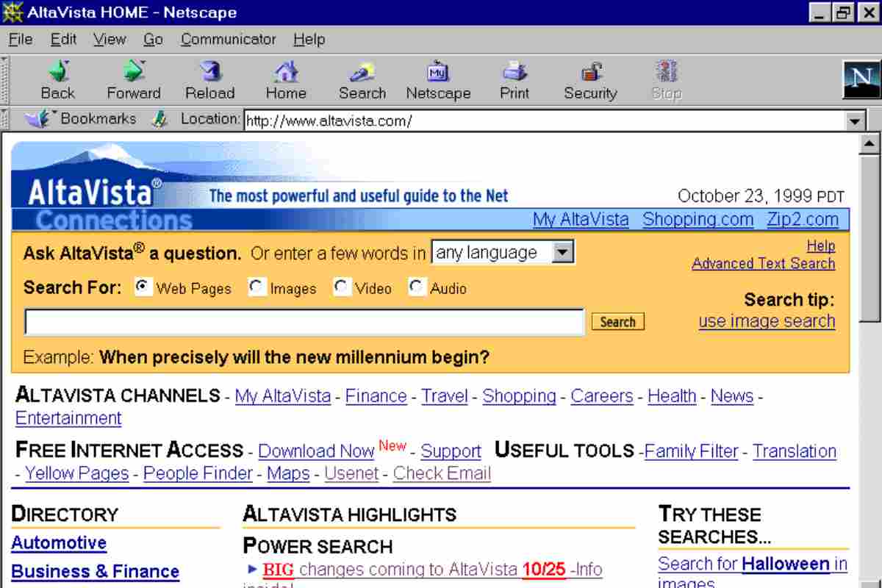
Task: Open the Shopping channel link
Action: click(519, 395)
